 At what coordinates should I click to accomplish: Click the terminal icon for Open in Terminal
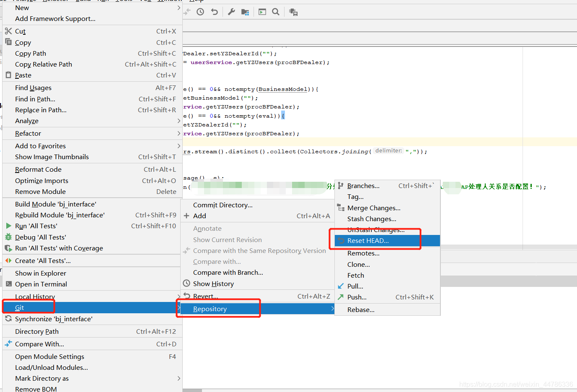(8, 284)
